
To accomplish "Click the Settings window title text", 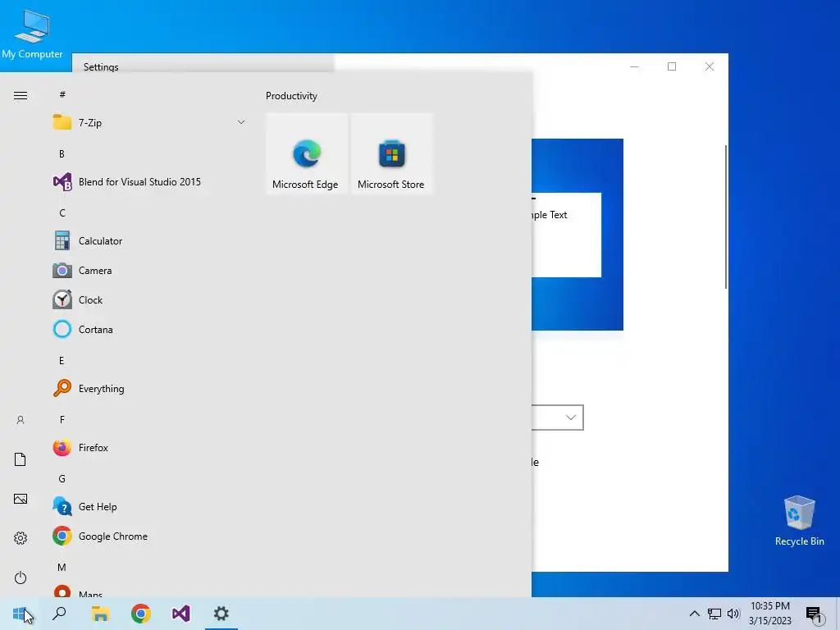I will (101, 67).
